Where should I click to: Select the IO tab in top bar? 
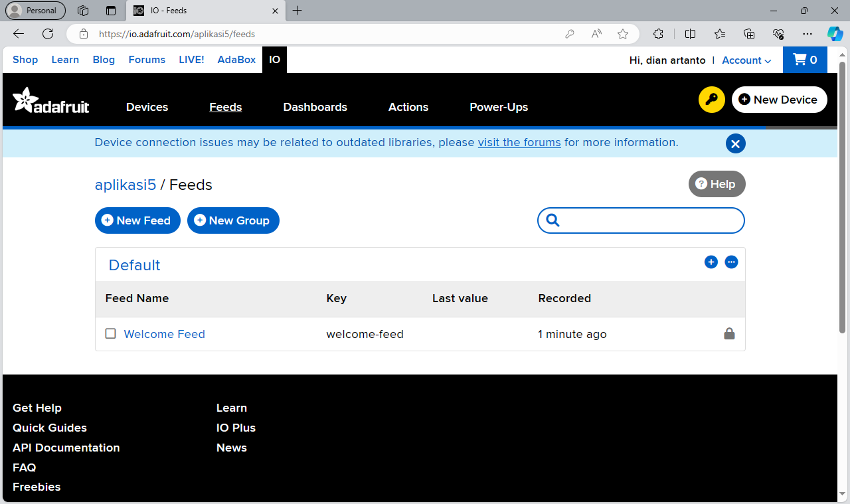[274, 60]
